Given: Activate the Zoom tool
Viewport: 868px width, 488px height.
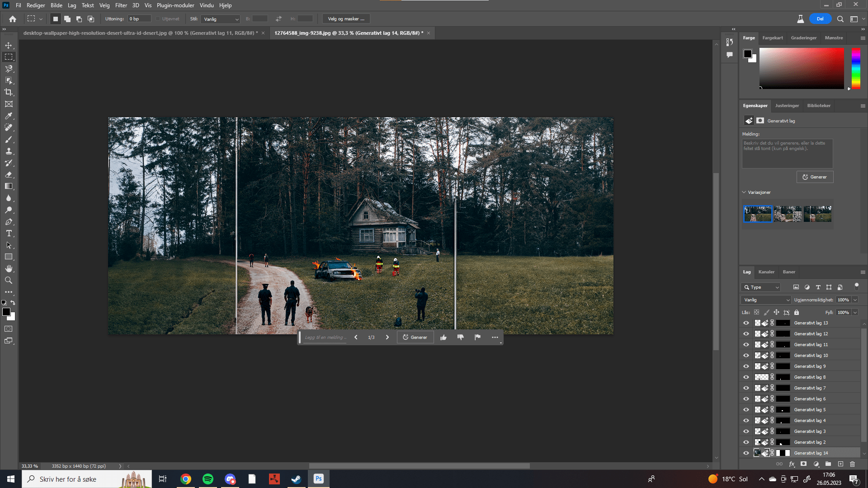Looking at the screenshot, I should click(x=8, y=280).
